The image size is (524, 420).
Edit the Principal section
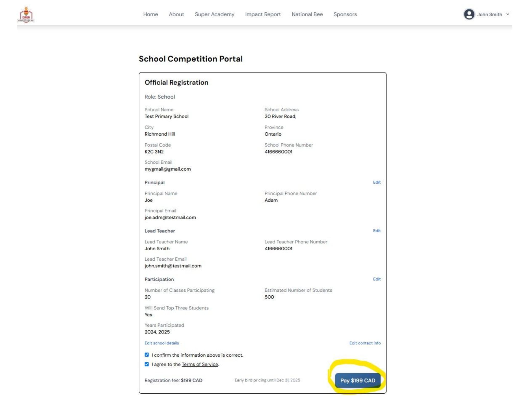tap(377, 182)
